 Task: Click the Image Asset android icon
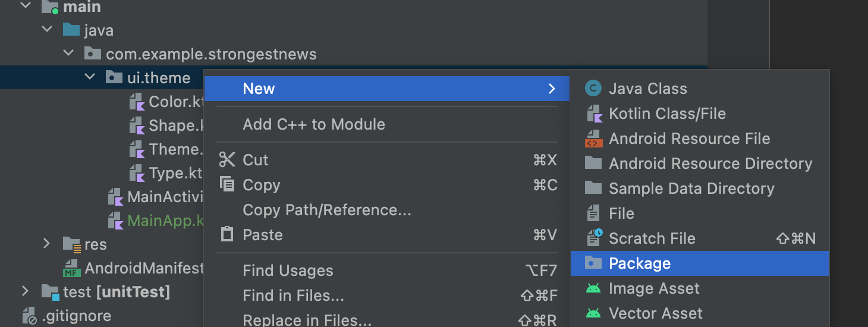coord(593,288)
